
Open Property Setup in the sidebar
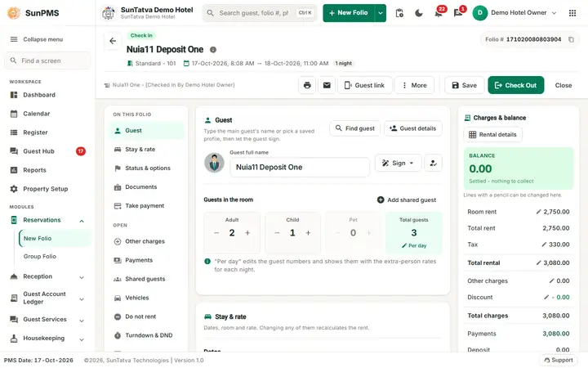(47, 189)
